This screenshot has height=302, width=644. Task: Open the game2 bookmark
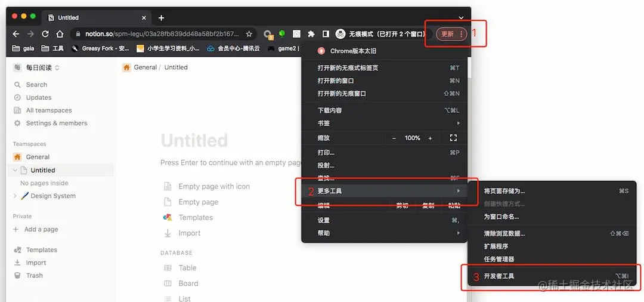[283, 48]
